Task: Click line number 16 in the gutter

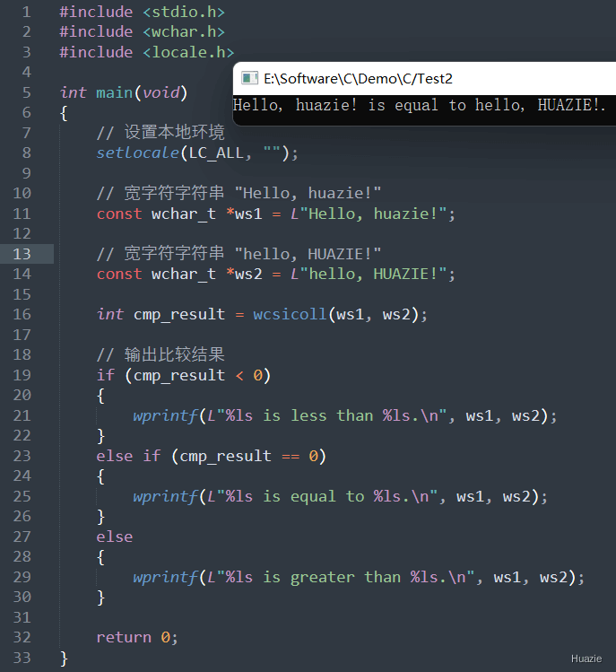Action: click(22, 315)
